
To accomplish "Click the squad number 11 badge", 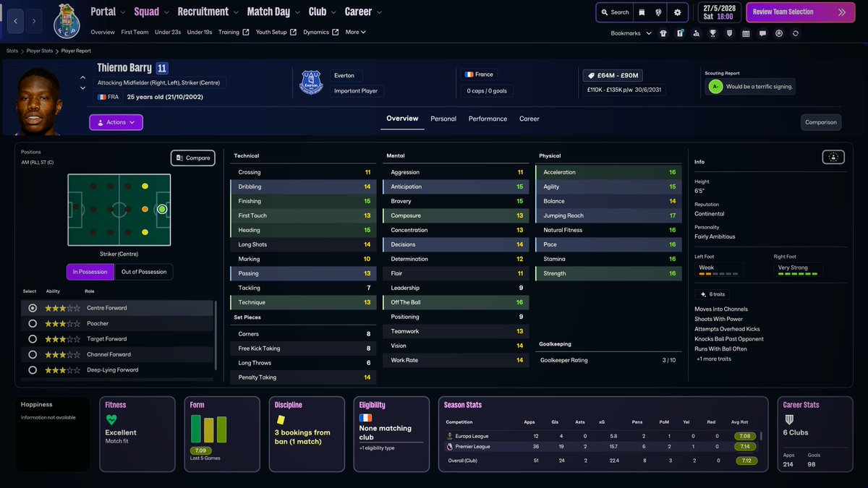I will tap(162, 69).
